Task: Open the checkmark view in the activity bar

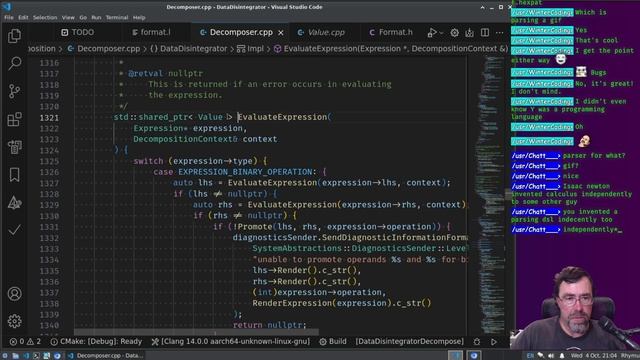Action: (14, 230)
